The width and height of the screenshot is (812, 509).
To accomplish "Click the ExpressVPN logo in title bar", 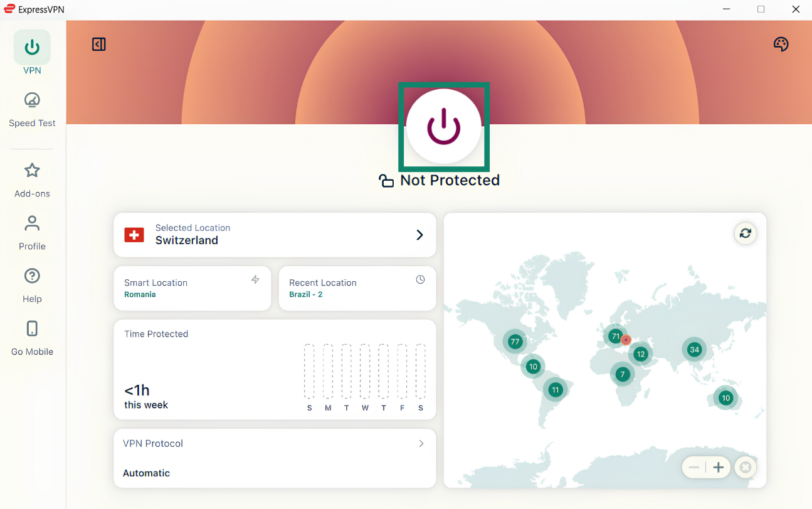I will point(9,9).
